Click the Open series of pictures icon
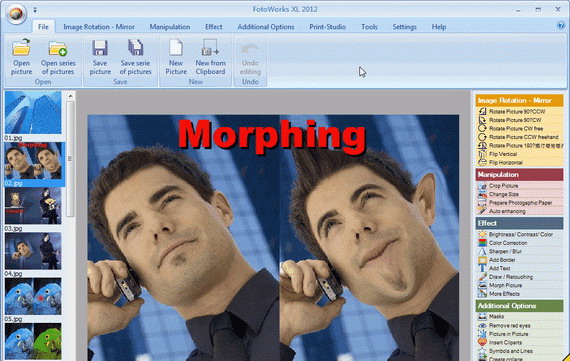This screenshot has width=570, height=361. point(58,48)
